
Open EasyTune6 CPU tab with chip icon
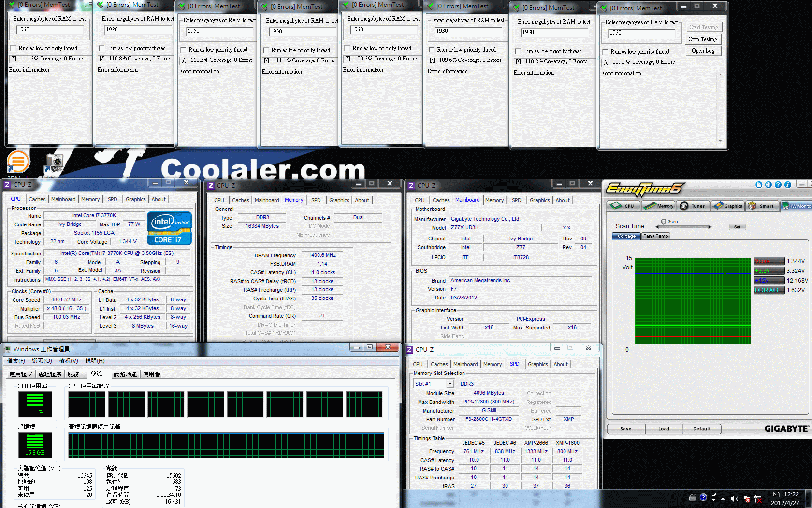[x=623, y=206]
